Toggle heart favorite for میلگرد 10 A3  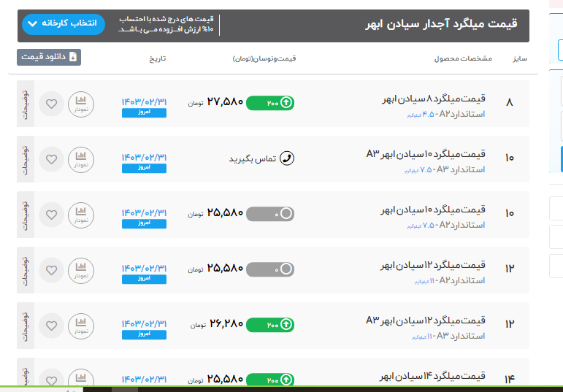pyautogui.click(x=51, y=159)
